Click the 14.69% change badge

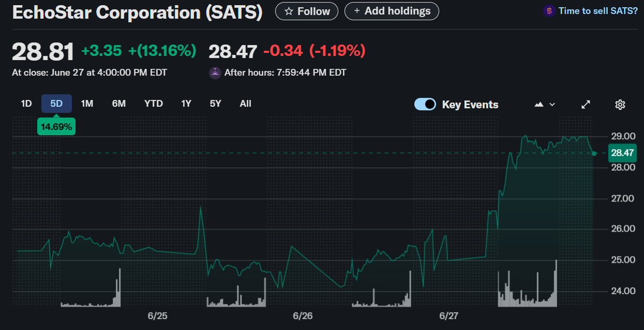pyautogui.click(x=56, y=126)
